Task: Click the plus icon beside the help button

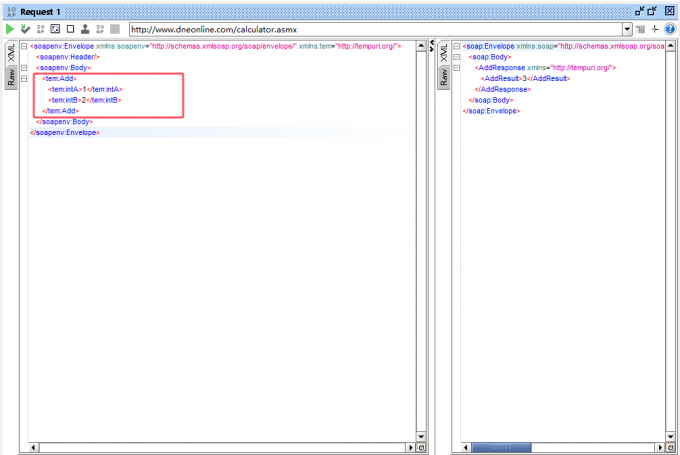Action: 654,29
